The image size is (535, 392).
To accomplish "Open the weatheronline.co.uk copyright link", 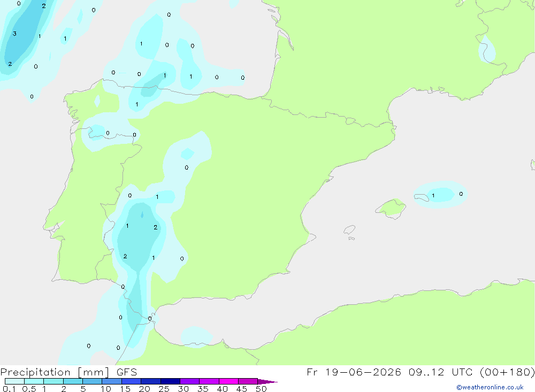I will (490, 387).
